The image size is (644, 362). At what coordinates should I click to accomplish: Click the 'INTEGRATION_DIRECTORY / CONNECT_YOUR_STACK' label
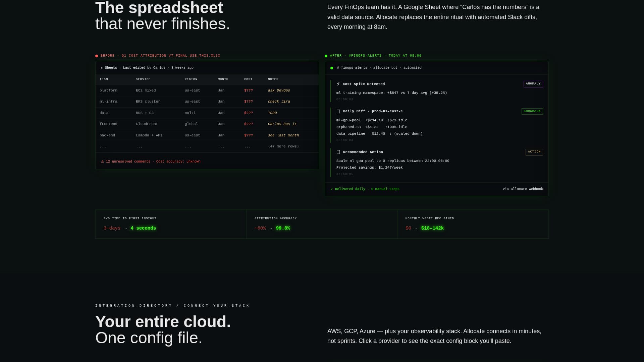click(x=172, y=306)
